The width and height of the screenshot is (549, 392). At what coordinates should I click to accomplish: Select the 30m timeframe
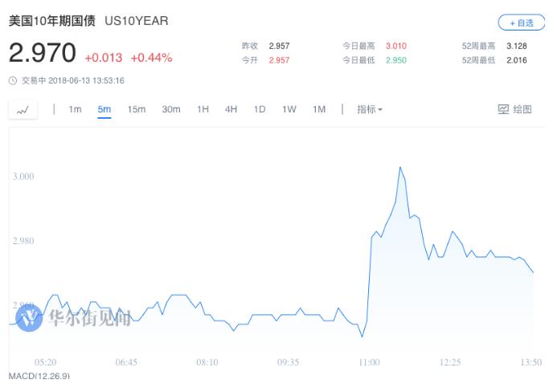170,109
